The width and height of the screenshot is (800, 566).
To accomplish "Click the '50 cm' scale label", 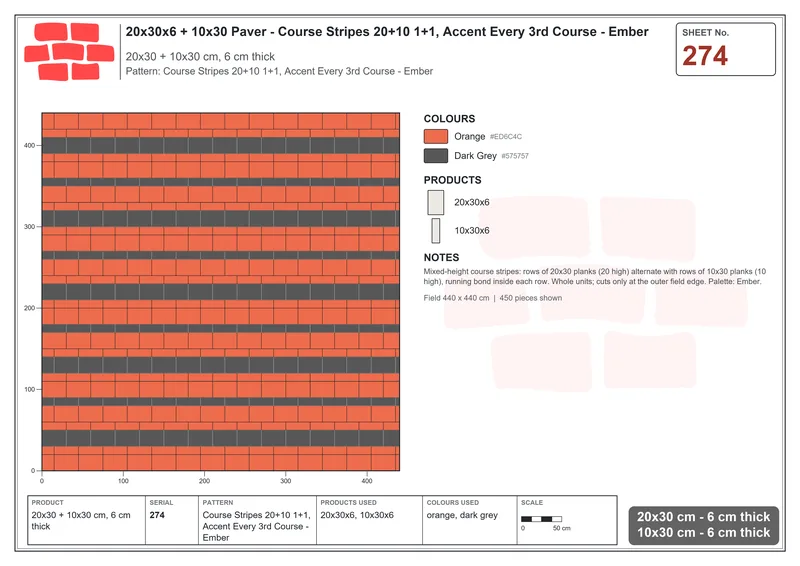I will pos(562,528).
